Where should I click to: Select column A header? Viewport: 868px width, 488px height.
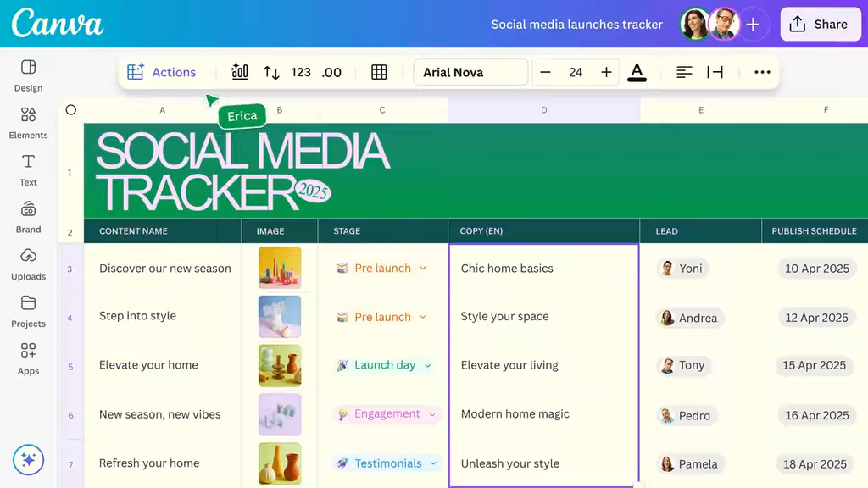pos(162,110)
